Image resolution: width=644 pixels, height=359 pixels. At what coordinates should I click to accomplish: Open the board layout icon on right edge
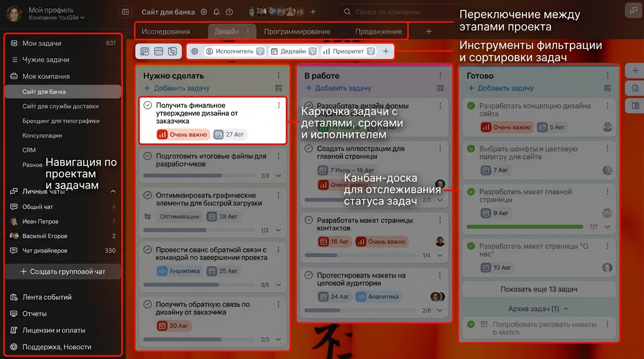635,106
